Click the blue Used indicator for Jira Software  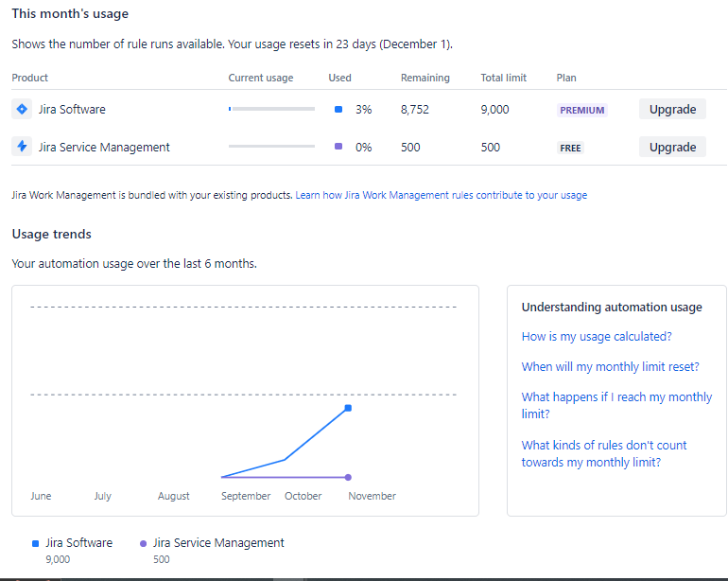[x=338, y=109]
